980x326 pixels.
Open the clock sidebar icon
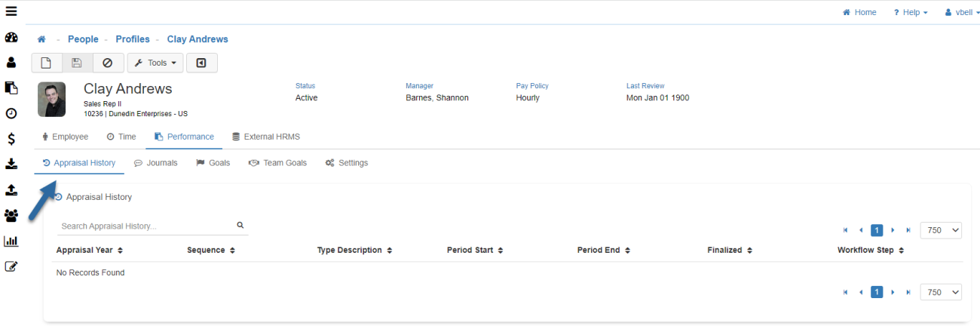[11, 114]
